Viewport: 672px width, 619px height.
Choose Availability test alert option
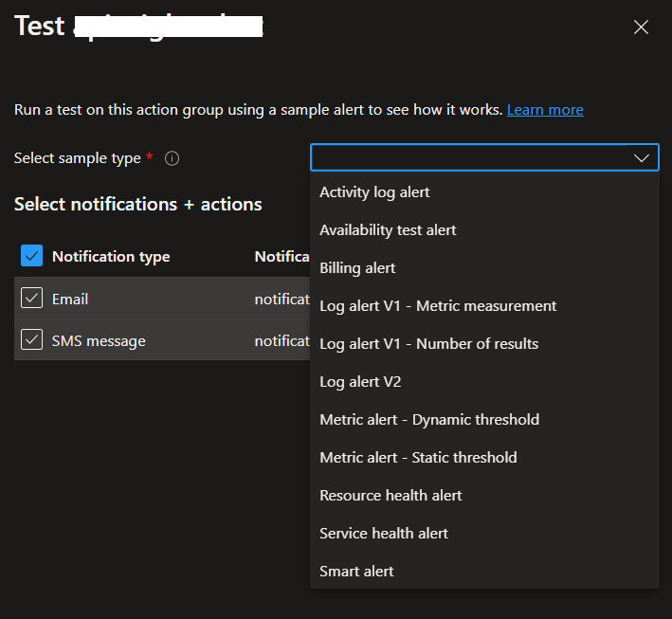click(388, 230)
